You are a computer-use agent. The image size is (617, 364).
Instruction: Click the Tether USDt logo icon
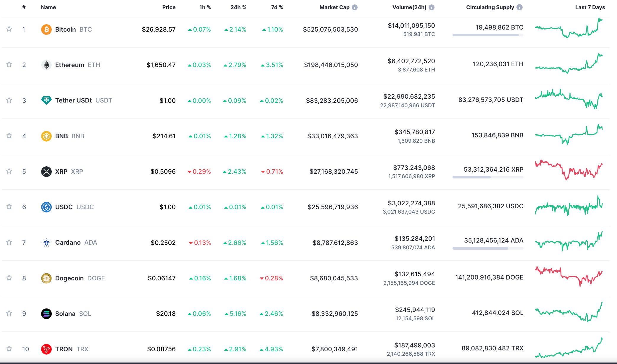pyautogui.click(x=46, y=100)
